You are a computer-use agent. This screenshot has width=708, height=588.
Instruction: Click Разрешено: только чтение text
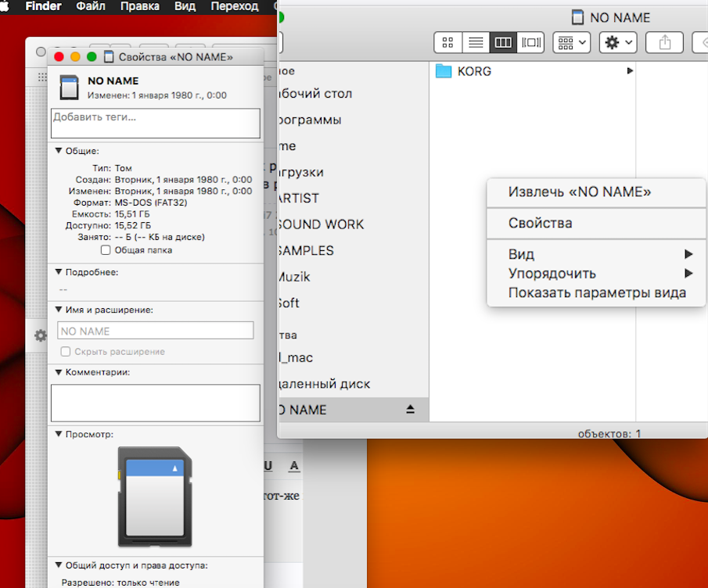coord(120,582)
